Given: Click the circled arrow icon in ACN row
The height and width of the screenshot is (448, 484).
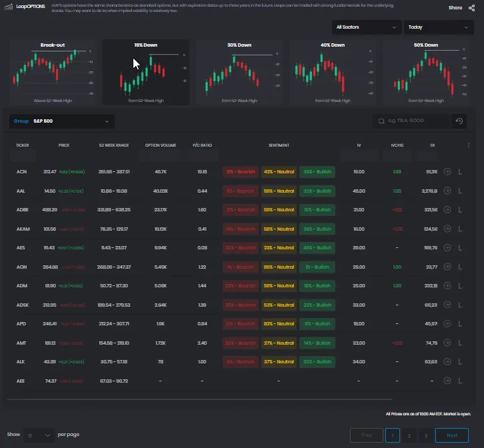Looking at the screenshot, I should (447, 171).
